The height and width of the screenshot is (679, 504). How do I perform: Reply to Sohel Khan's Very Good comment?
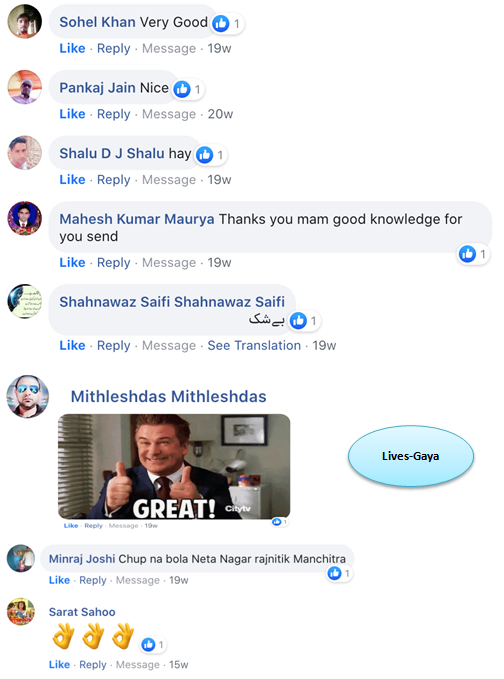(x=113, y=48)
